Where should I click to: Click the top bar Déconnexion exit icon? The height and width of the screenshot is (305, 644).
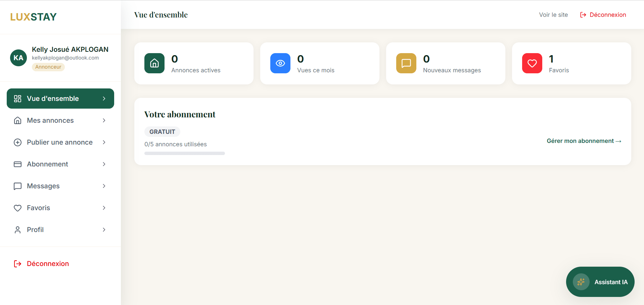[583, 15]
